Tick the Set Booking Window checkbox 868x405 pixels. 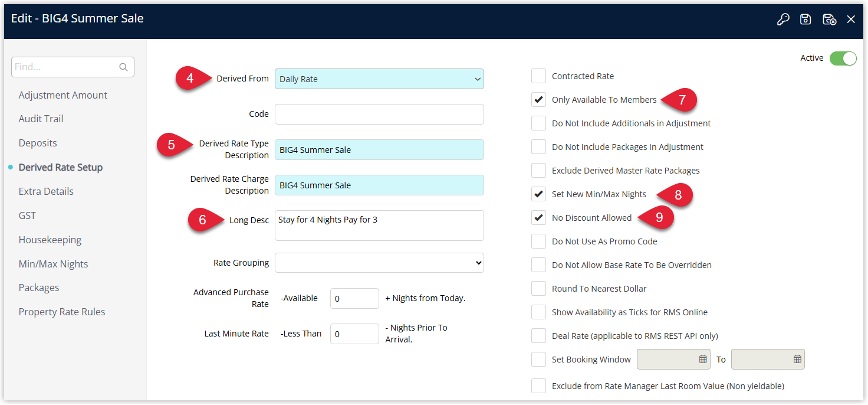pos(538,360)
